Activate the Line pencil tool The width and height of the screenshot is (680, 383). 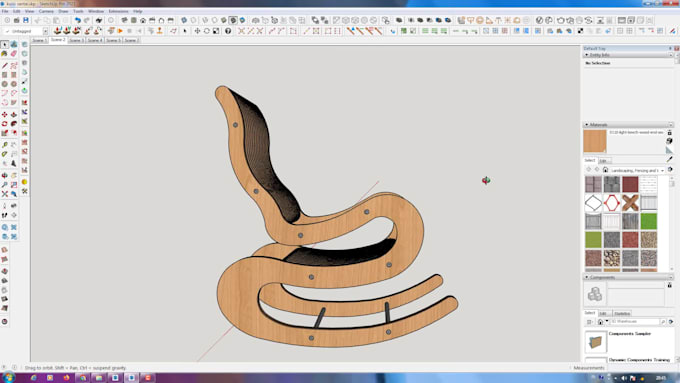(4, 66)
